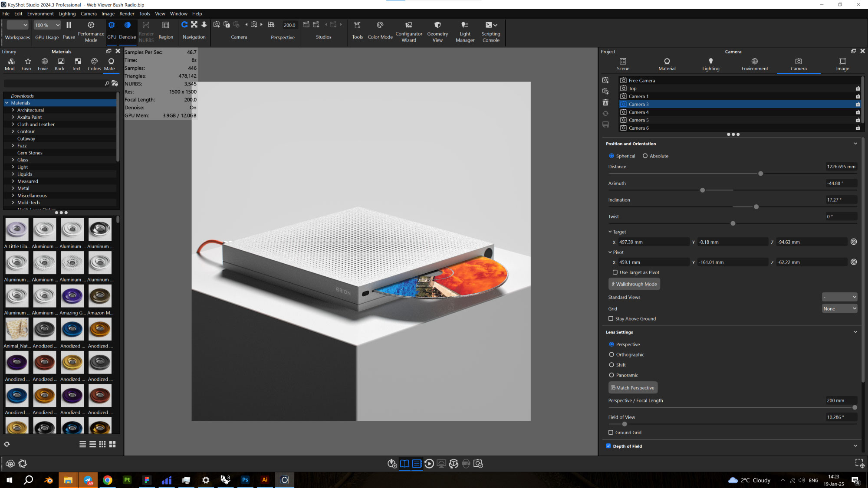Toggle the Denoise icon
This screenshot has height=488, width=868.
point(127,26)
